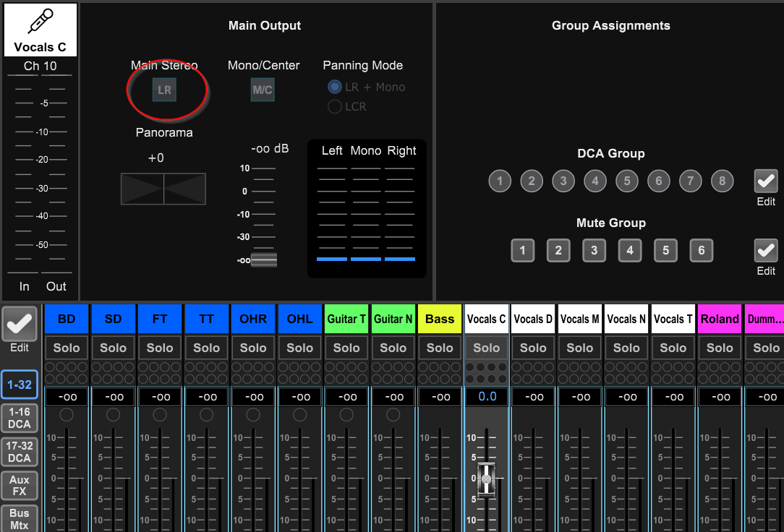The width and height of the screenshot is (784, 532).
Task: Toggle the LR Main Stereo assignment
Action: tap(164, 90)
